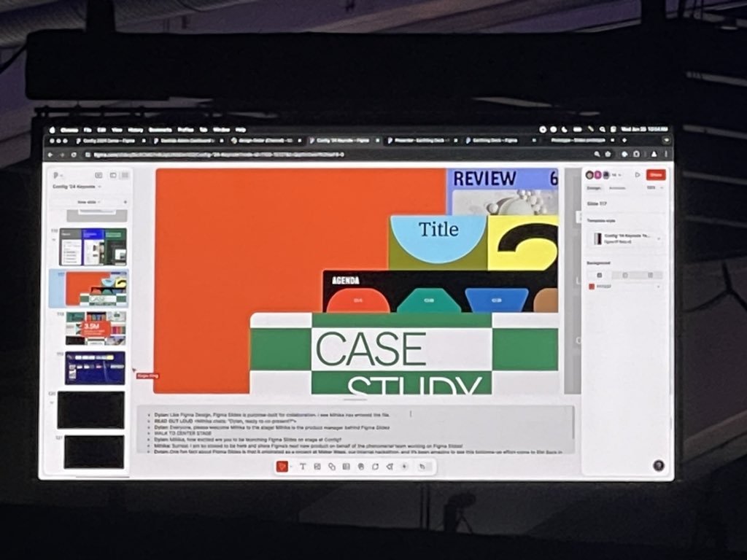Select the AGENDA card on canvas
This screenshot has height=560, width=747.
point(440,292)
